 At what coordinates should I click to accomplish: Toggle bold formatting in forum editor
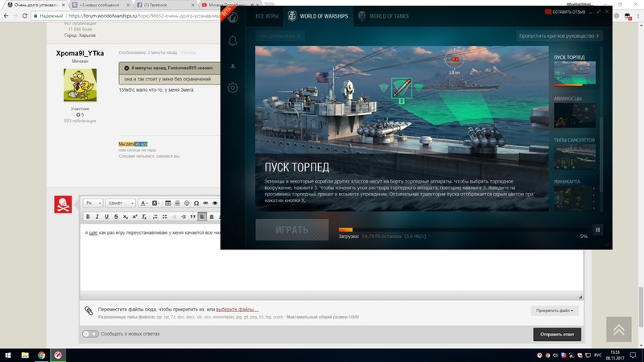point(88,216)
